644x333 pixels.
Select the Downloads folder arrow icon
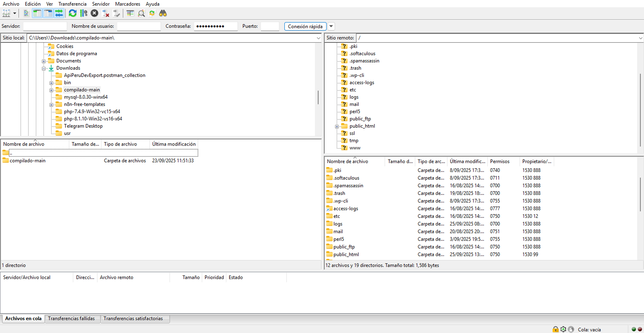(51, 68)
